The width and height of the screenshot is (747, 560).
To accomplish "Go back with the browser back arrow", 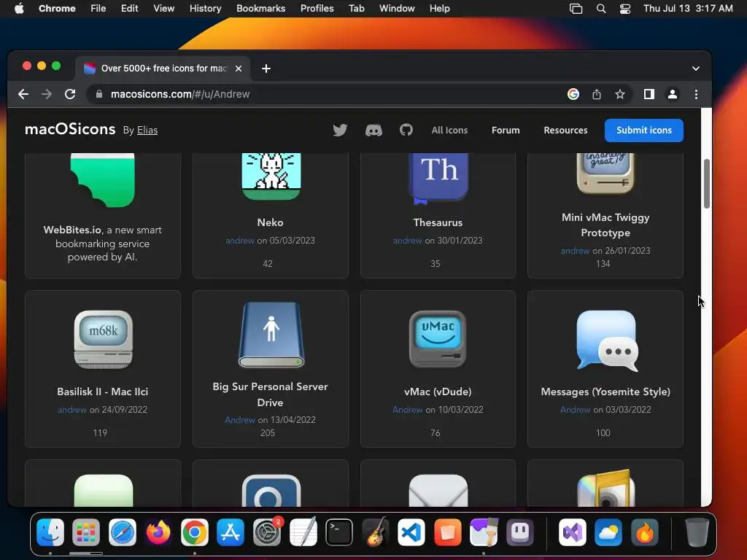I will pyautogui.click(x=23, y=94).
